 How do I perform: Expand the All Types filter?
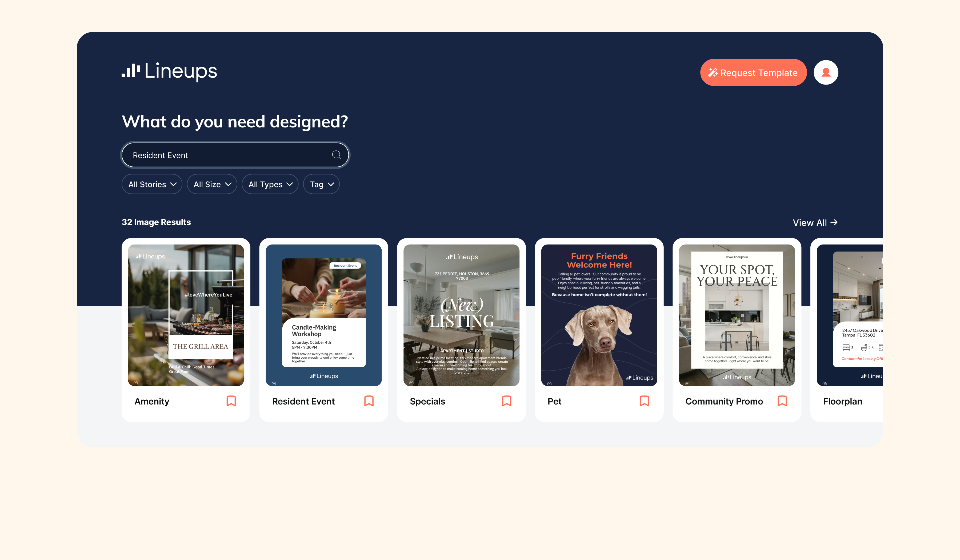tap(270, 184)
